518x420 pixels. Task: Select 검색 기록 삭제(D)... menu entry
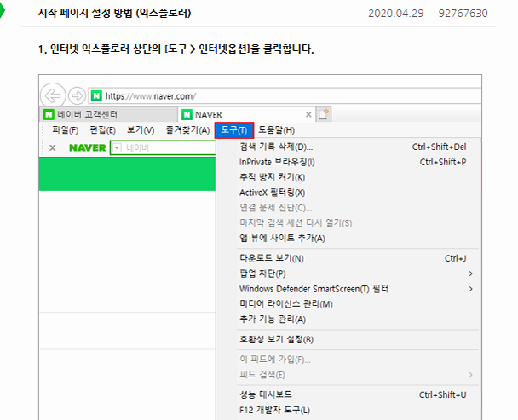pyautogui.click(x=348, y=147)
